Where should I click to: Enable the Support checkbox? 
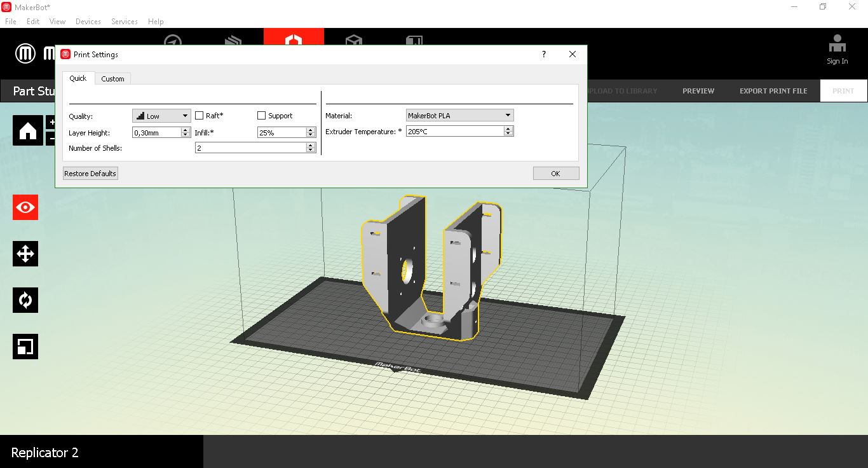(261, 116)
